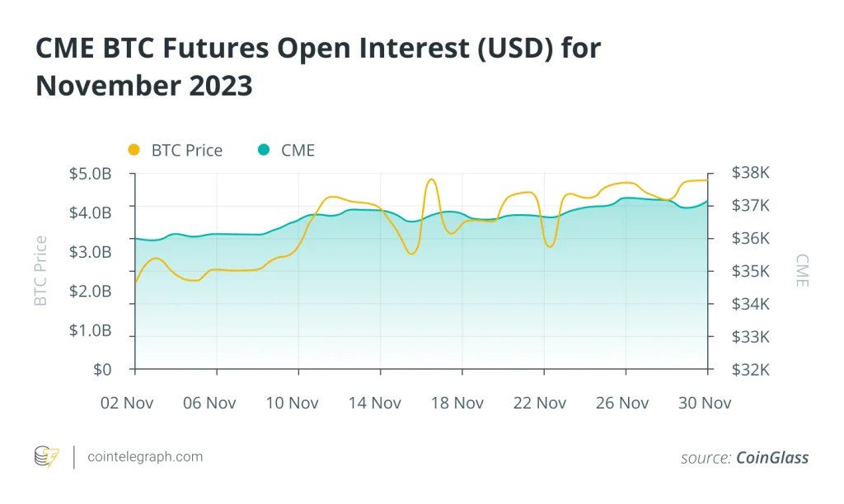Select the 14 Nov date label
Viewport: 844px width, 504px height.
click(x=374, y=403)
